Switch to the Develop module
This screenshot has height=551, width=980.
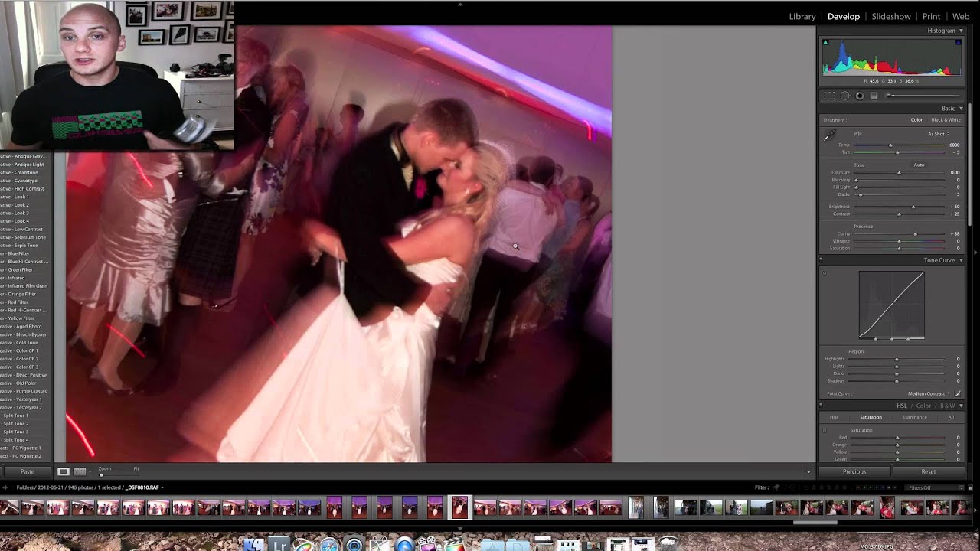(844, 16)
